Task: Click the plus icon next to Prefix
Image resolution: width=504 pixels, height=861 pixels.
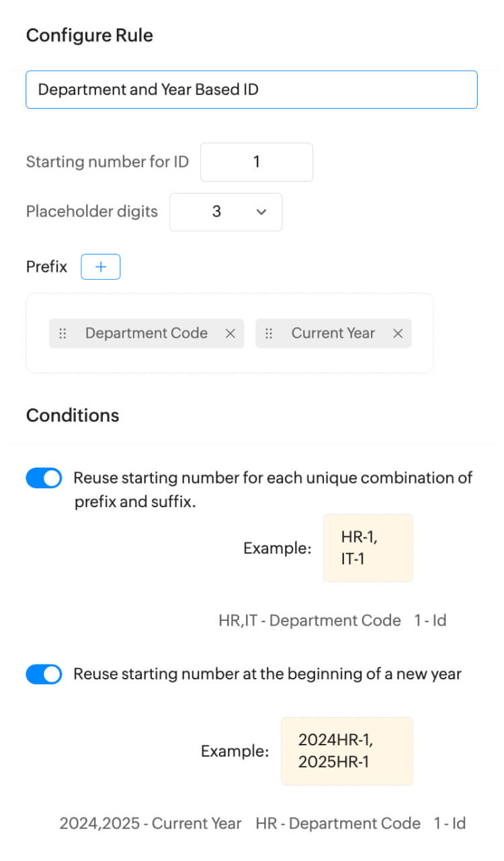Action: 101,267
